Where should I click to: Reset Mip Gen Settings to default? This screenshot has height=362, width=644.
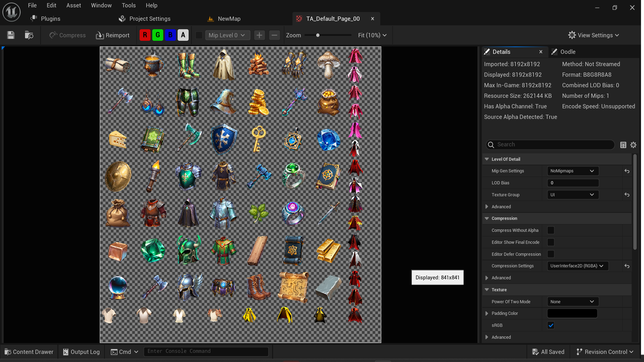coord(627,171)
